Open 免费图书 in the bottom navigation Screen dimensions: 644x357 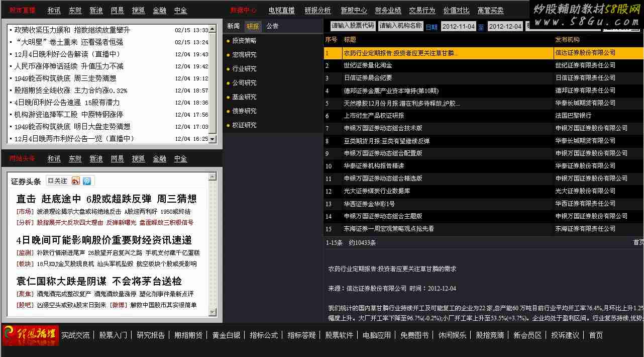click(414, 335)
